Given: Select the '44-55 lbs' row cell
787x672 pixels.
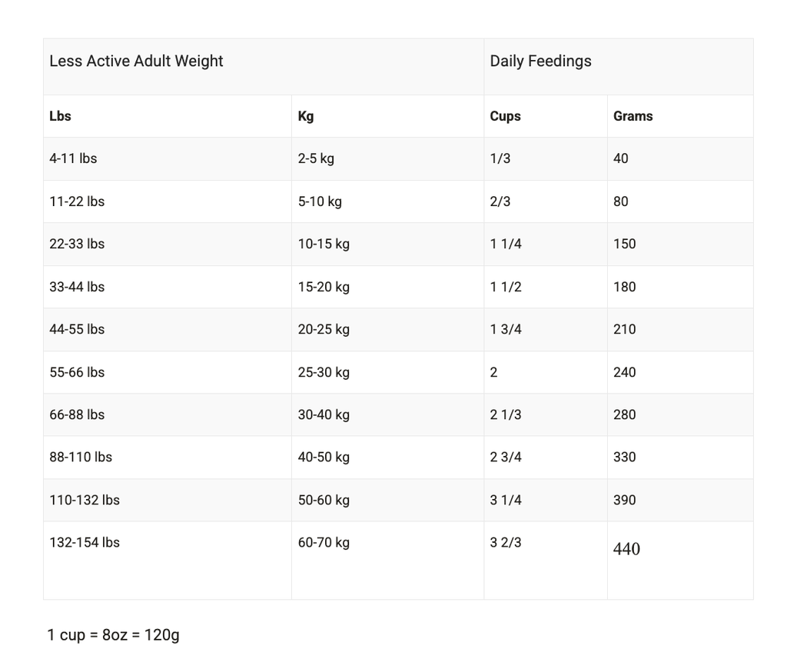Looking at the screenshot, I should coord(77,329).
